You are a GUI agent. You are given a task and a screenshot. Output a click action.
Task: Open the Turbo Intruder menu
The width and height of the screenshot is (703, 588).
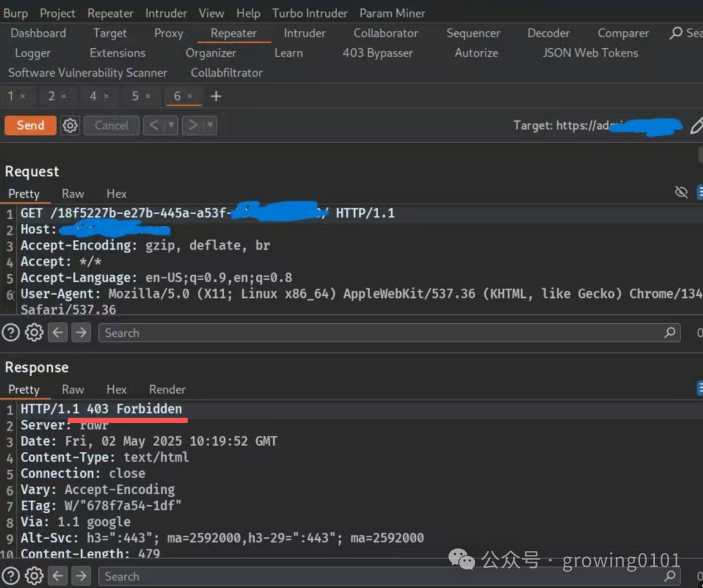(x=310, y=13)
